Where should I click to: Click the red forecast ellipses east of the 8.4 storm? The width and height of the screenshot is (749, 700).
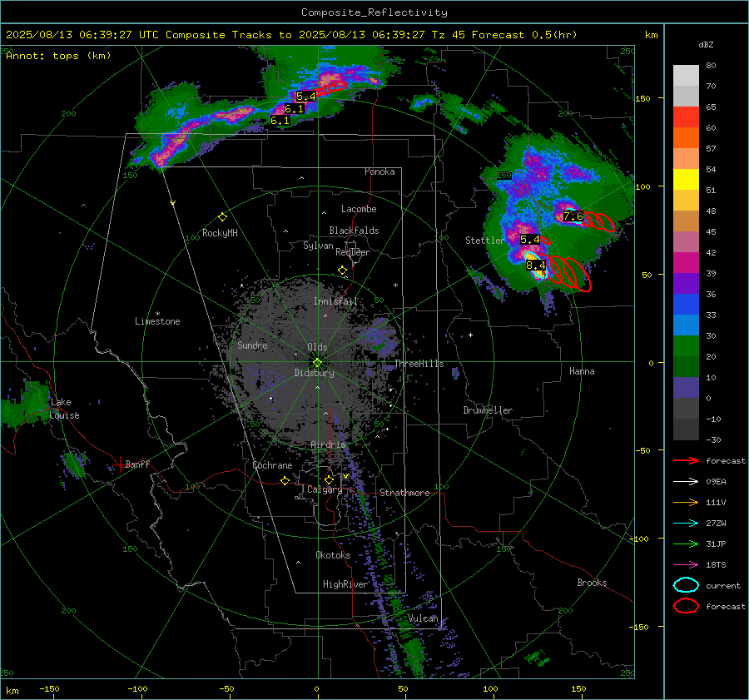568,273
